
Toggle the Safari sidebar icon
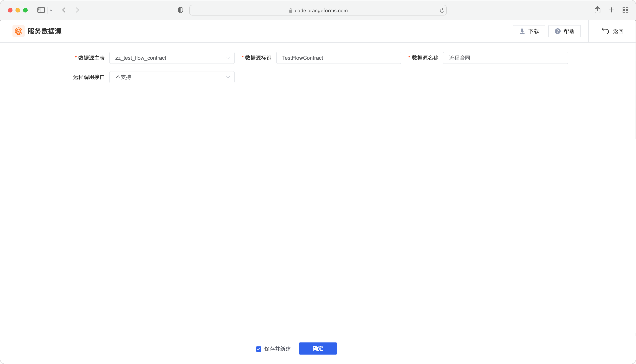pos(41,10)
